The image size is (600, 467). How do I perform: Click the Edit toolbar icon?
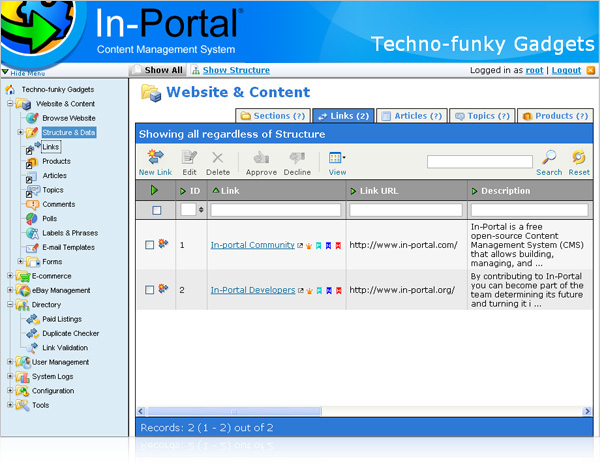[x=189, y=157]
